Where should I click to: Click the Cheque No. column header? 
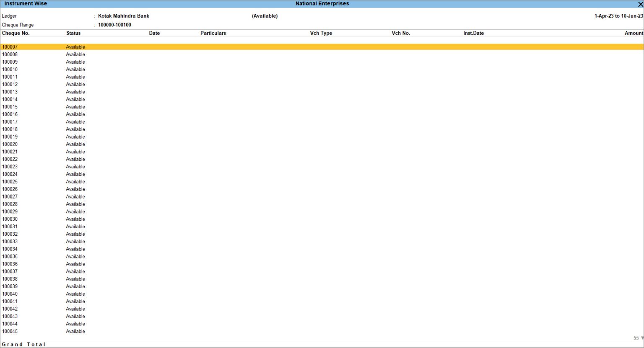[16, 33]
